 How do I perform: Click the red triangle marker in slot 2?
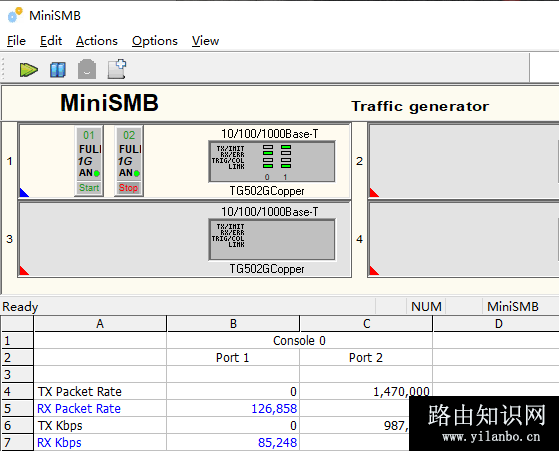pos(374,193)
